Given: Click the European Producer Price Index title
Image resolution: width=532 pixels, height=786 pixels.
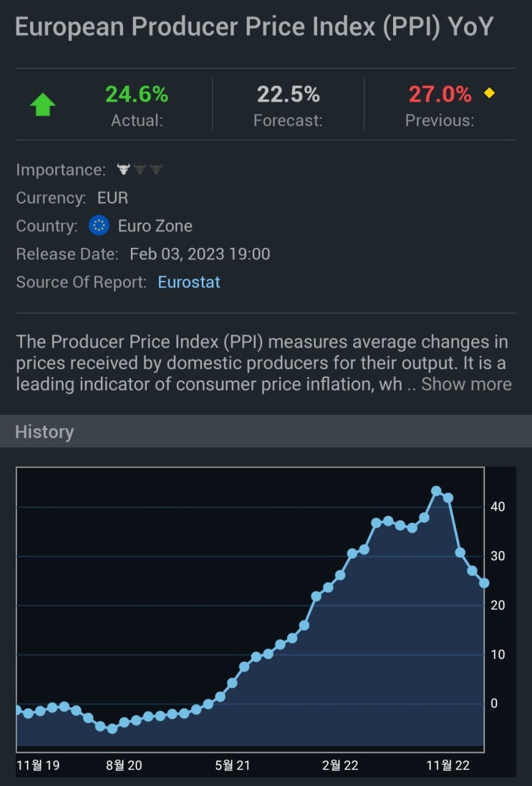Looking at the screenshot, I should 254,27.
